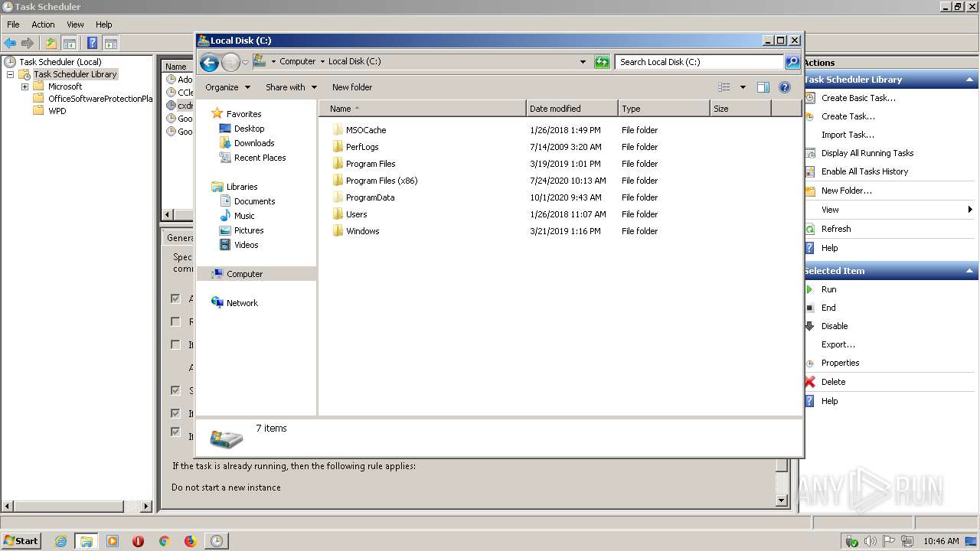Select Documents under Libraries
This screenshot has width=980, height=551.
click(254, 201)
